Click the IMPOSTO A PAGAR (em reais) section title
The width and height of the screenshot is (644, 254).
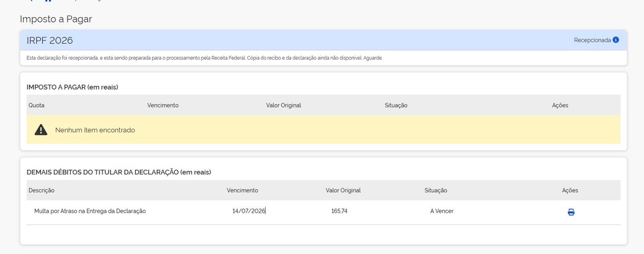(72, 86)
